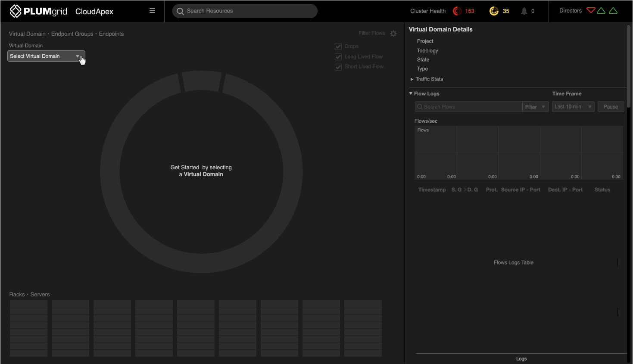Click the red down-triangle director indicator
The image size is (633, 364).
coord(591,11)
